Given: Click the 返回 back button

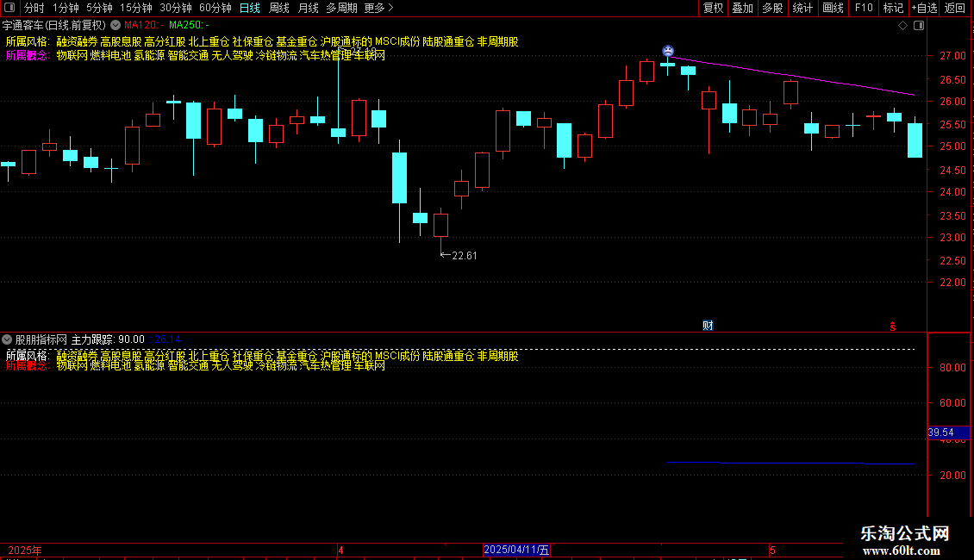Looking at the screenshot, I should tap(955, 8).
